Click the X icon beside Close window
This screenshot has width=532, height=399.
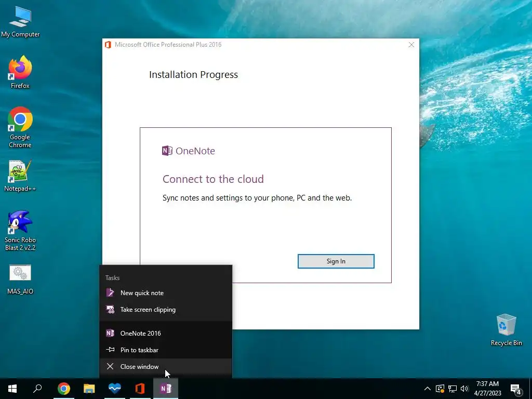coord(110,366)
